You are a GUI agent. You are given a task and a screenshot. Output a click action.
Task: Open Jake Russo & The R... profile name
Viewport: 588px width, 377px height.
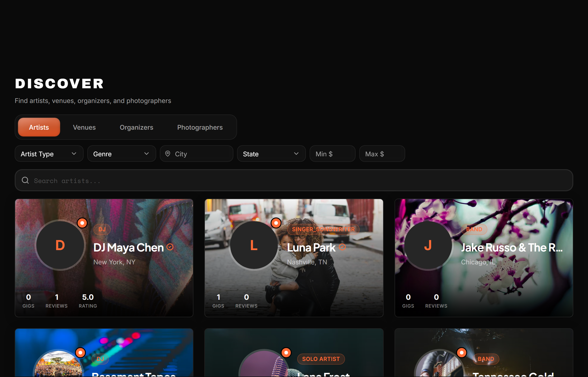click(x=512, y=248)
